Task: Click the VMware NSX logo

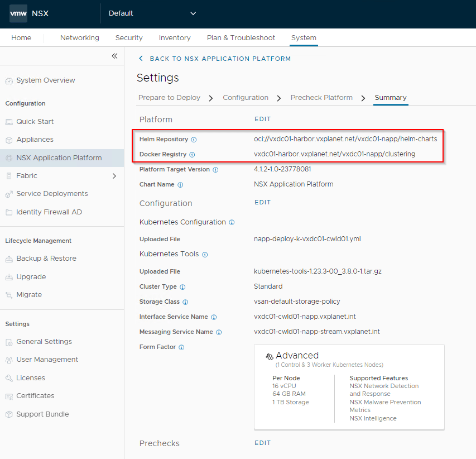Action: click(x=18, y=13)
